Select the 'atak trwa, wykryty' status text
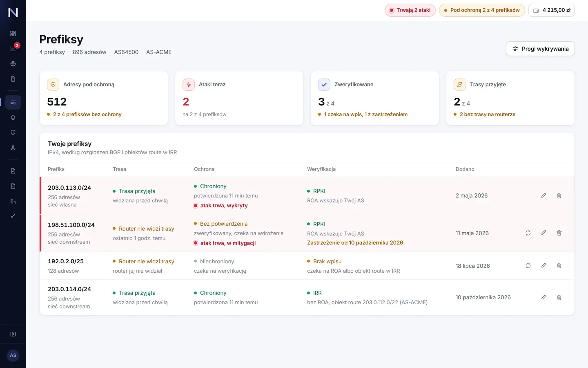The image size is (588, 368). 224,206
